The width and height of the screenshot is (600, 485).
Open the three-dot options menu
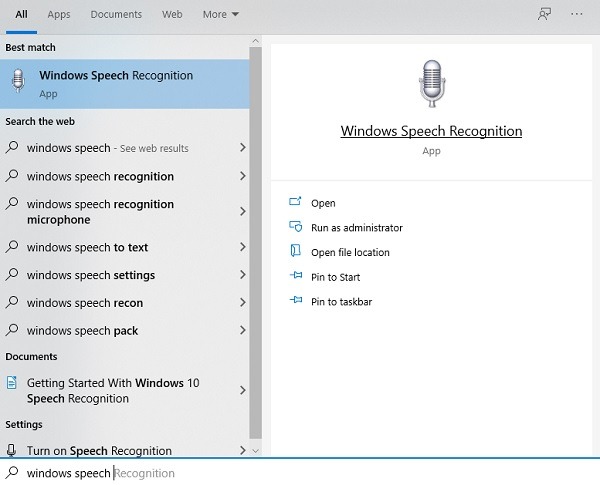tap(576, 14)
